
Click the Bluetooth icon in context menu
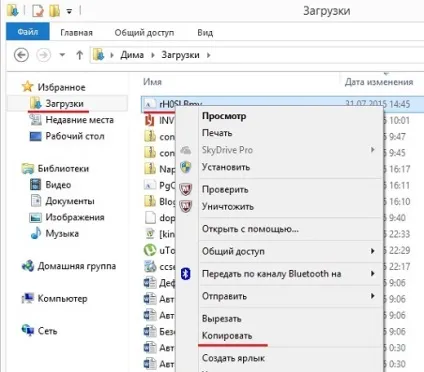pyautogui.click(x=186, y=274)
